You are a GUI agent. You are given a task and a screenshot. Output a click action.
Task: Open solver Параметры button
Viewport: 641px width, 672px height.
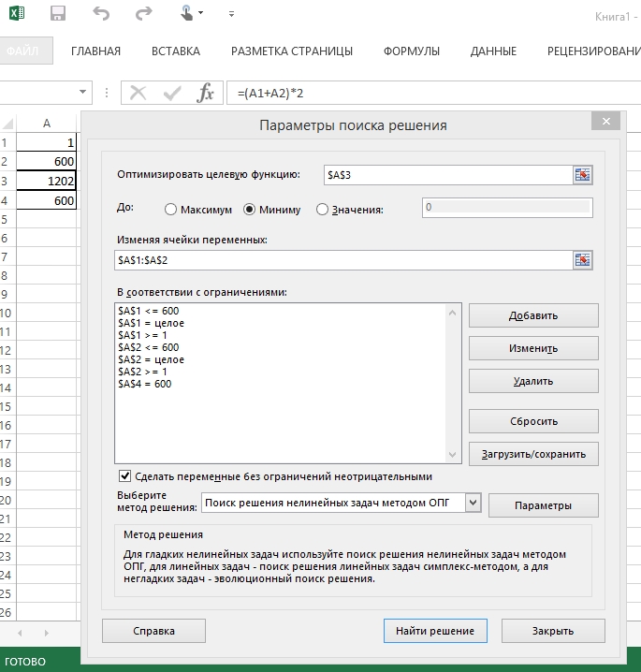544,505
